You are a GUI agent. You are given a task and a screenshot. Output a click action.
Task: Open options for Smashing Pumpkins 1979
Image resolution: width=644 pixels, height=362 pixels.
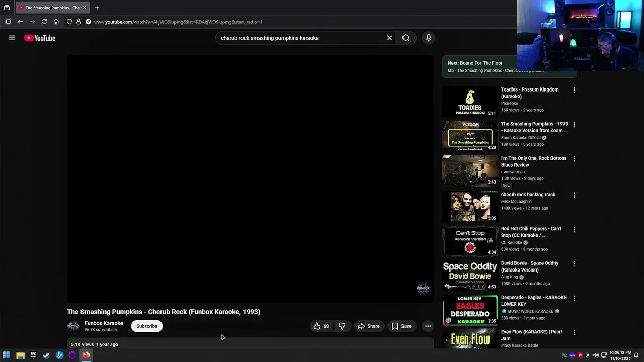click(x=574, y=125)
